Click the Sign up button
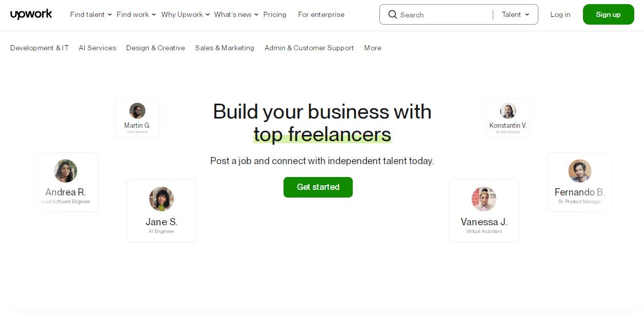This screenshot has width=644, height=313. (608, 14)
